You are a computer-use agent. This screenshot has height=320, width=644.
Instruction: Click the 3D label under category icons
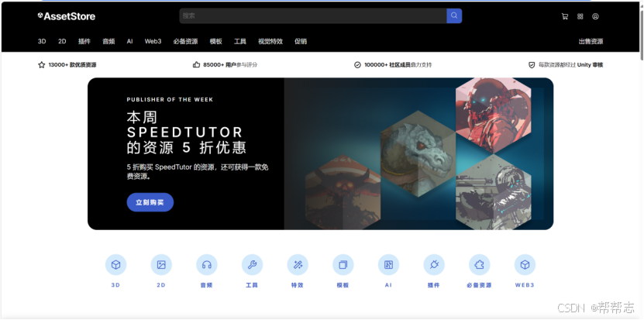115,285
